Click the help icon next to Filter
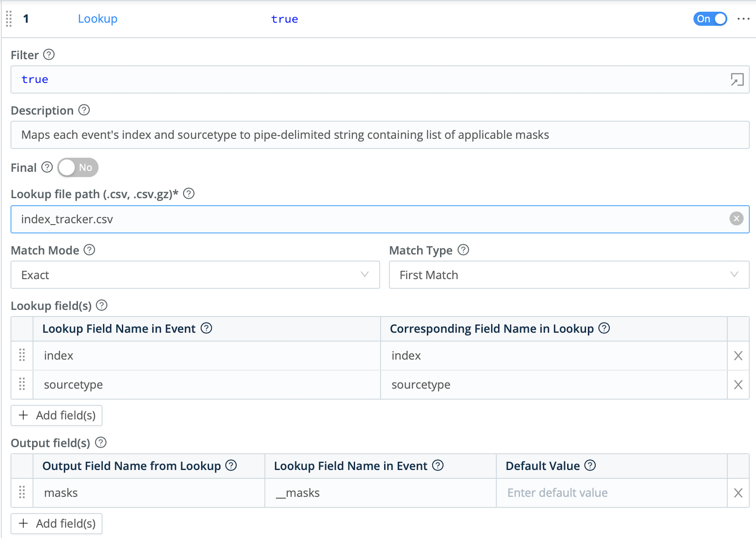Image resolution: width=756 pixels, height=538 pixels. point(49,55)
